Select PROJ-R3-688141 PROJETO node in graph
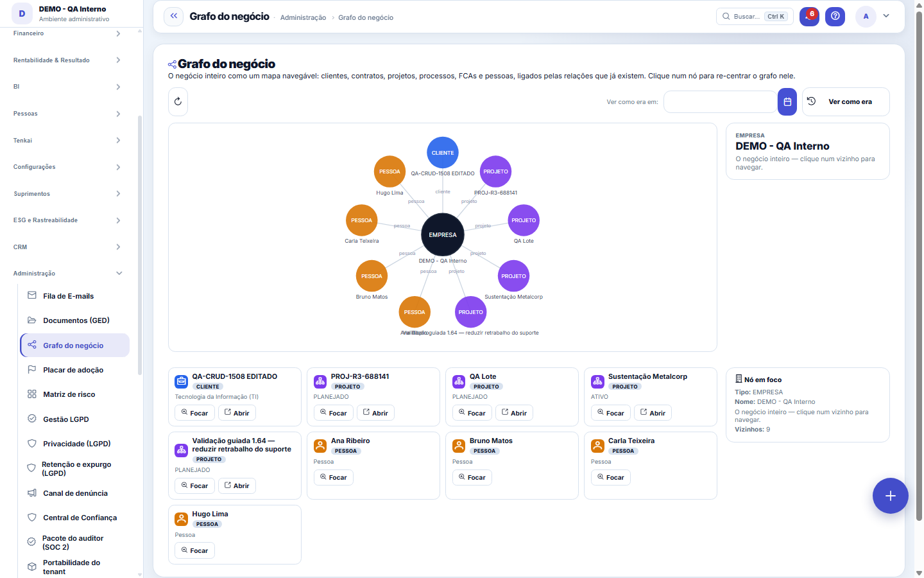Image resolution: width=924 pixels, height=578 pixels. pos(495,171)
